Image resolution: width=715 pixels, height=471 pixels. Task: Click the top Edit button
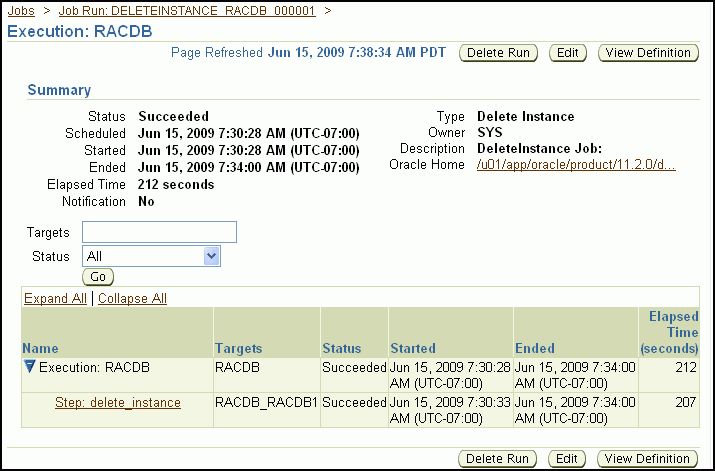pos(568,52)
